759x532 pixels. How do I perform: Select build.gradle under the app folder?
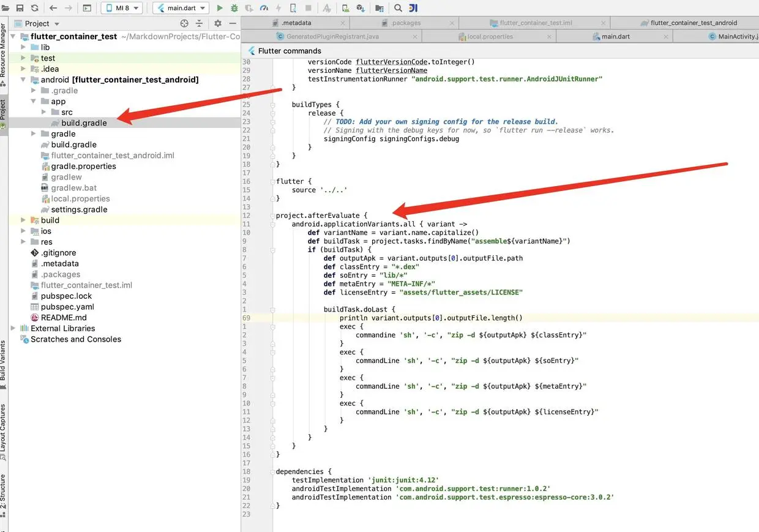coord(84,122)
